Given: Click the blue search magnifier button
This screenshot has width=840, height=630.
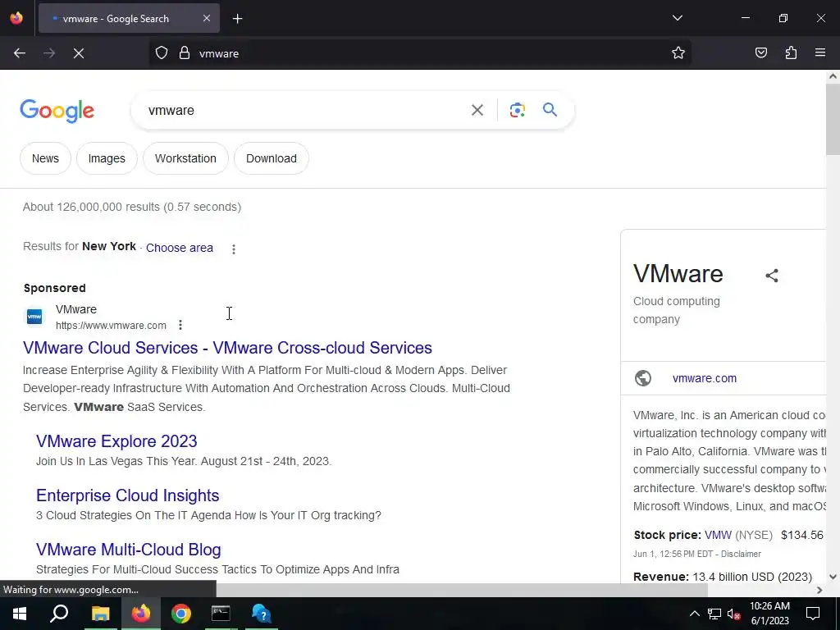Looking at the screenshot, I should (x=550, y=110).
